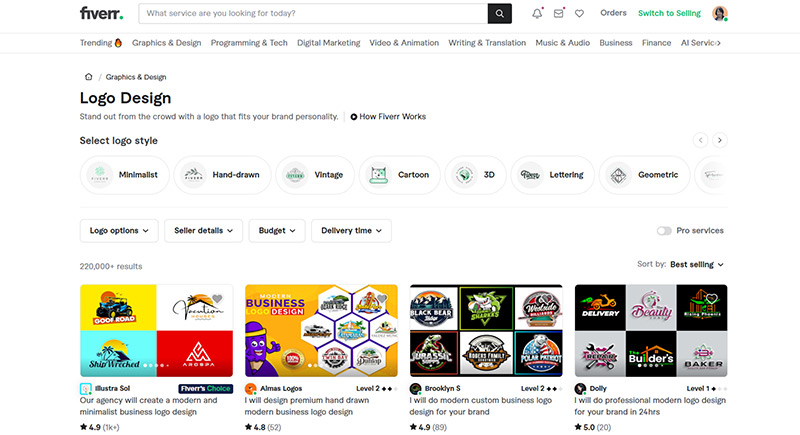The height and width of the screenshot is (435, 800).
Task: Toggle the Pro services switch
Action: tap(664, 231)
